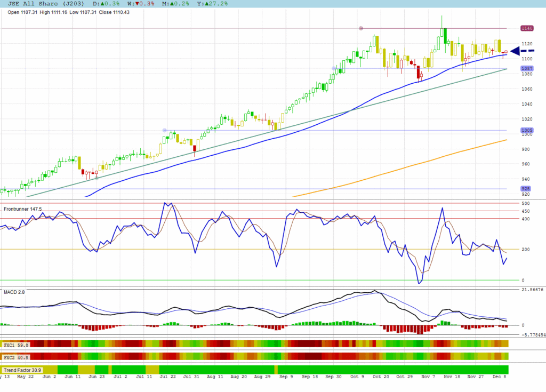Click the blue dot starting the 1005 line
546x392 pixels.
(x=165, y=130)
